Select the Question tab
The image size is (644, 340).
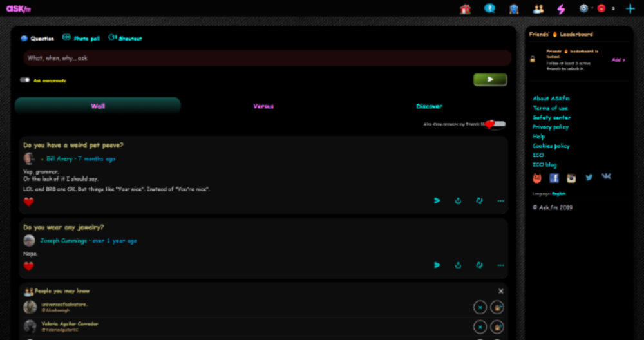pos(37,39)
